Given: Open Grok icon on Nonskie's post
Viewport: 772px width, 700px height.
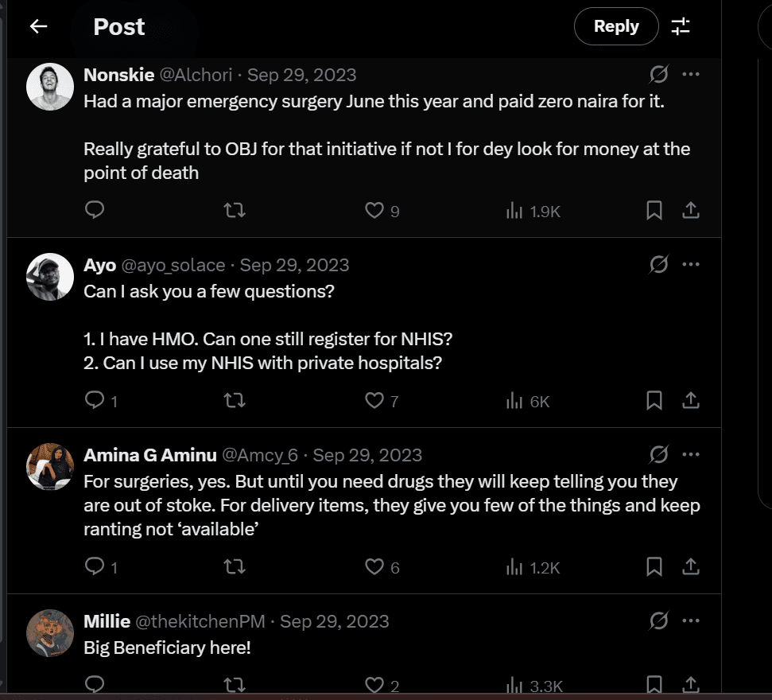Looking at the screenshot, I should (658, 75).
